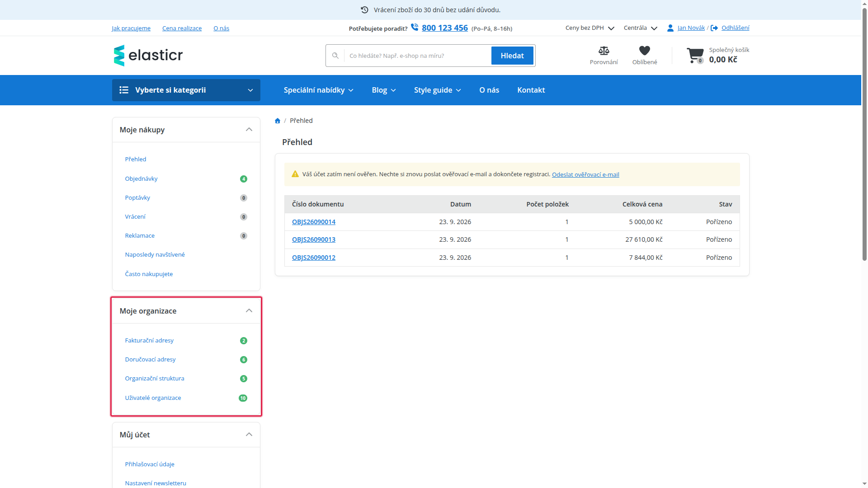Open Přihlašovací údaje in sidebar
The image size is (868, 488).
click(150, 465)
